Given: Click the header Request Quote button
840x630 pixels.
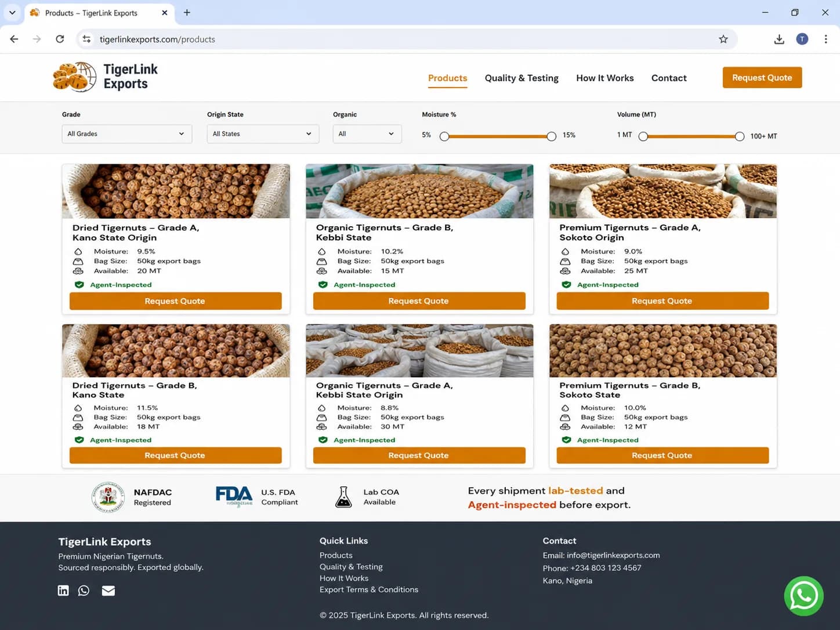Looking at the screenshot, I should click(x=762, y=78).
